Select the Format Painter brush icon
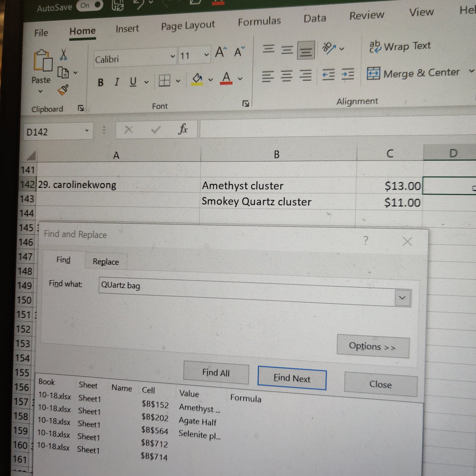The width and height of the screenshot is (476, 476). [63, 90]
